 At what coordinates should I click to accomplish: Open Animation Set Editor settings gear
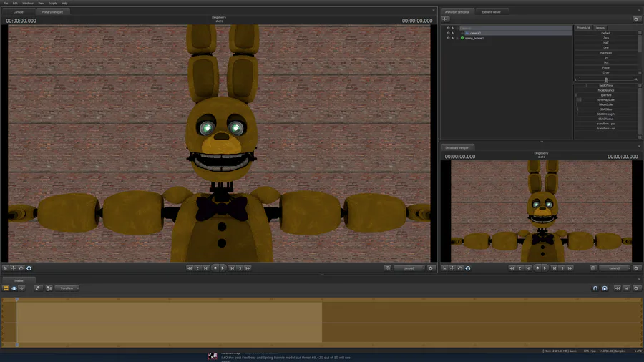(x=636, y=19)
